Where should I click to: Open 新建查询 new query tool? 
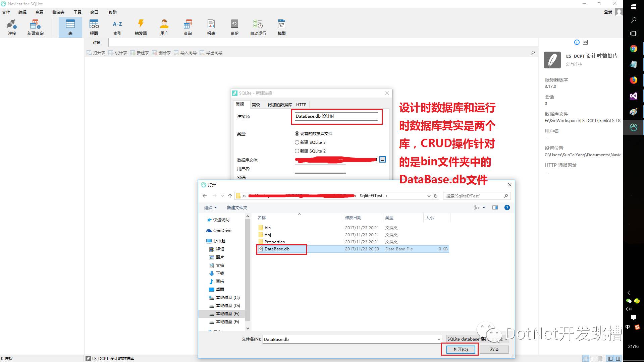tap(35, 27)
